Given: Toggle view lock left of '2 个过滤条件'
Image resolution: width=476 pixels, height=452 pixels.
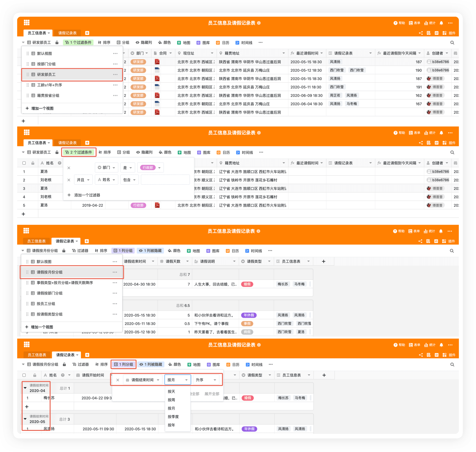Looking at the screenshot, I should pos(57,152).
